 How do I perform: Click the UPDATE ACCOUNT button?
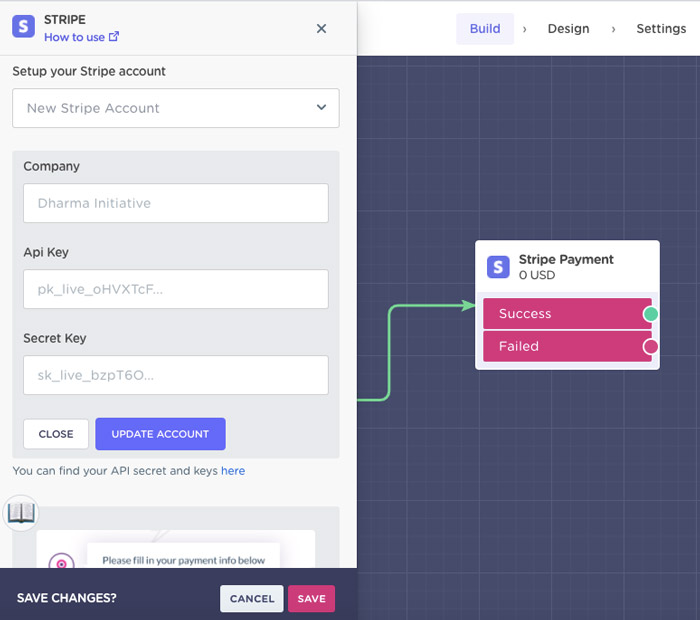click(x=160, y=434)
